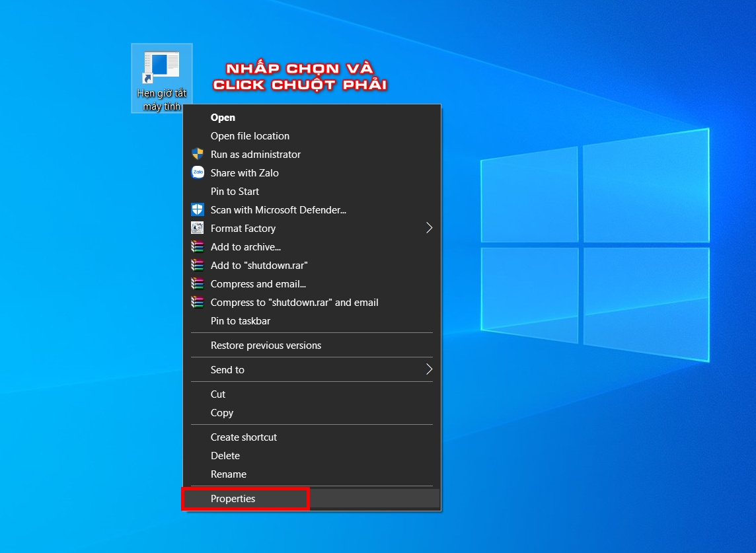Click Pin to Start
The image size is (756, 553).
point(312,192)
